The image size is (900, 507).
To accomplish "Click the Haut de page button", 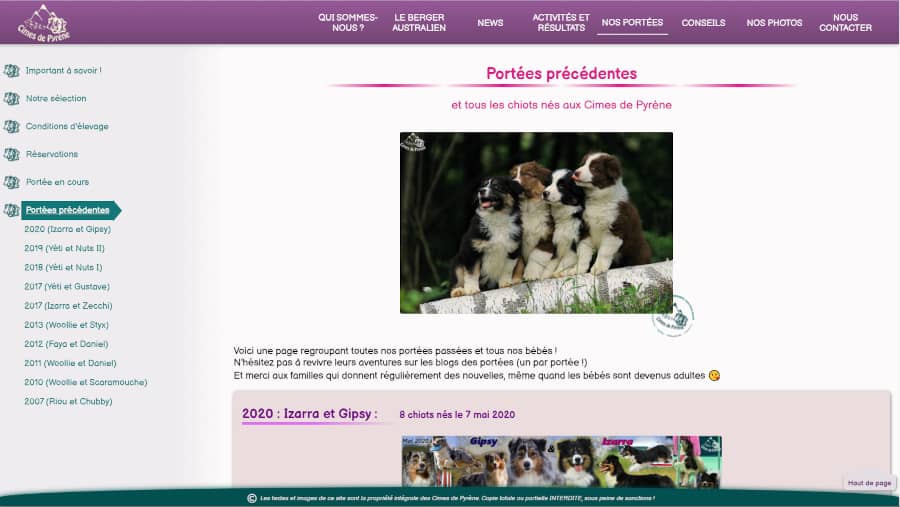I will (869, 483).
